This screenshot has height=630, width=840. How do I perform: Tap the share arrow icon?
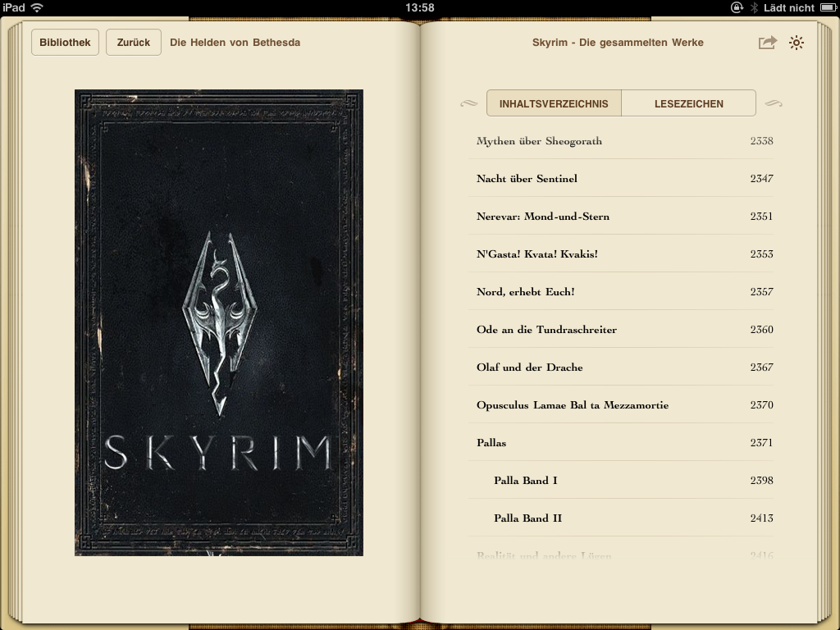pyautogui.click(x=767, y=43)
